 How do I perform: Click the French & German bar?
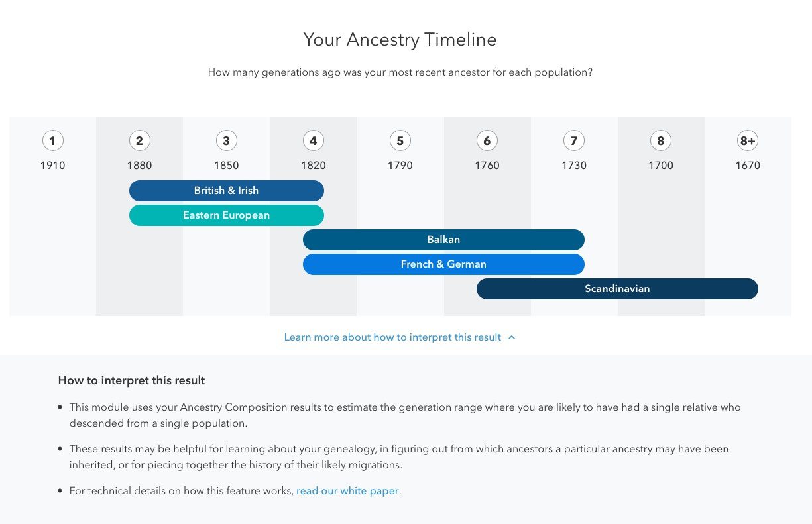(443, 264)
